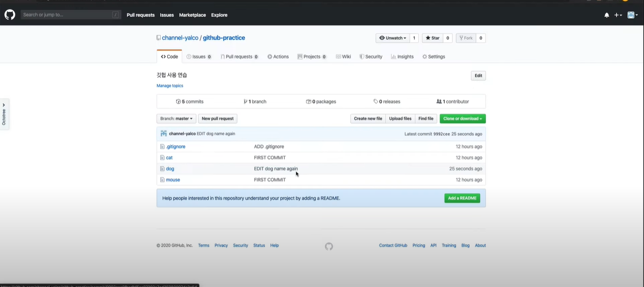Open the .gitignore file
Image resolution: width=644 pixels, height=287 pixels.
coord(176,147)
